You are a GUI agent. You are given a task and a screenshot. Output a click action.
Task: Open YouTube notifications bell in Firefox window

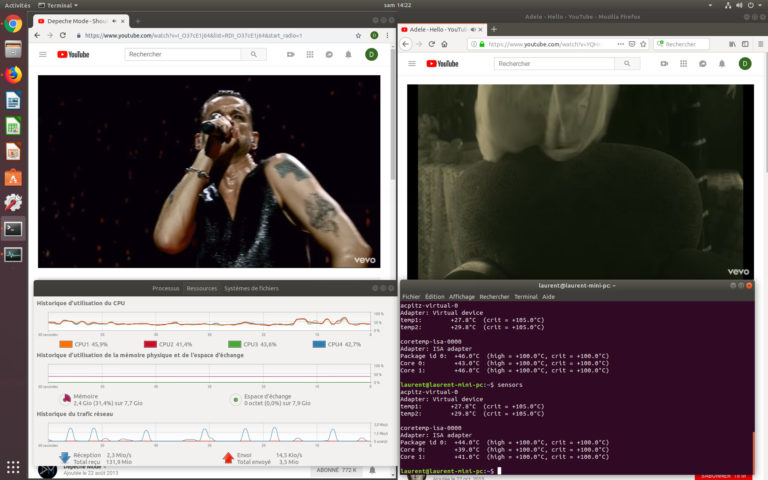tap(720, 64)
